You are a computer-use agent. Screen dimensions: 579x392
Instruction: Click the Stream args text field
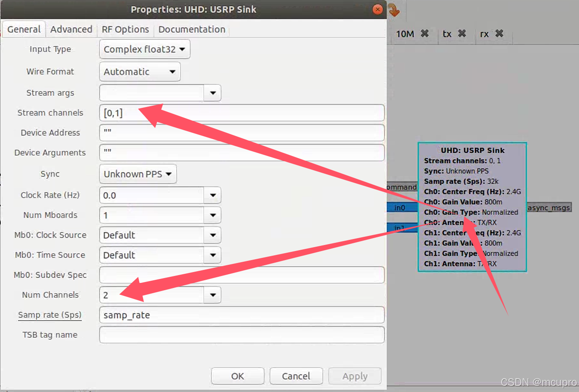click(x=152, y=93)
